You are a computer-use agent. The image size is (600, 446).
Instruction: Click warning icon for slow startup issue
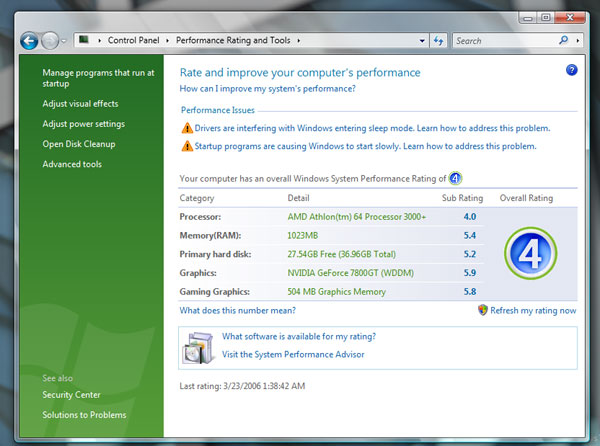(x=187, y=146)
